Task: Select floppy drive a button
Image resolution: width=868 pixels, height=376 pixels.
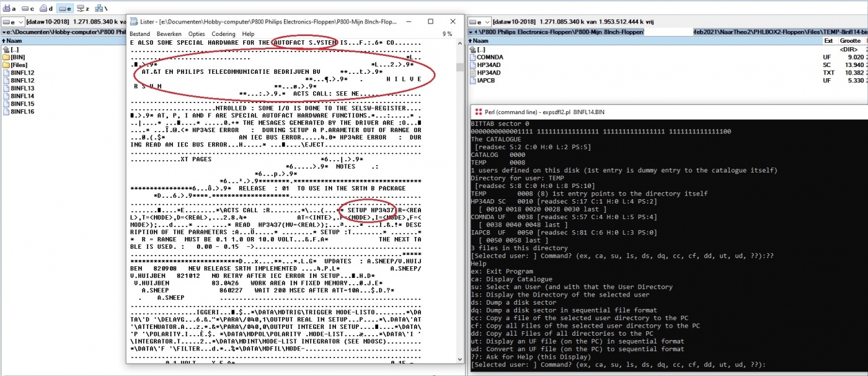Action: (x=10, y=9)
